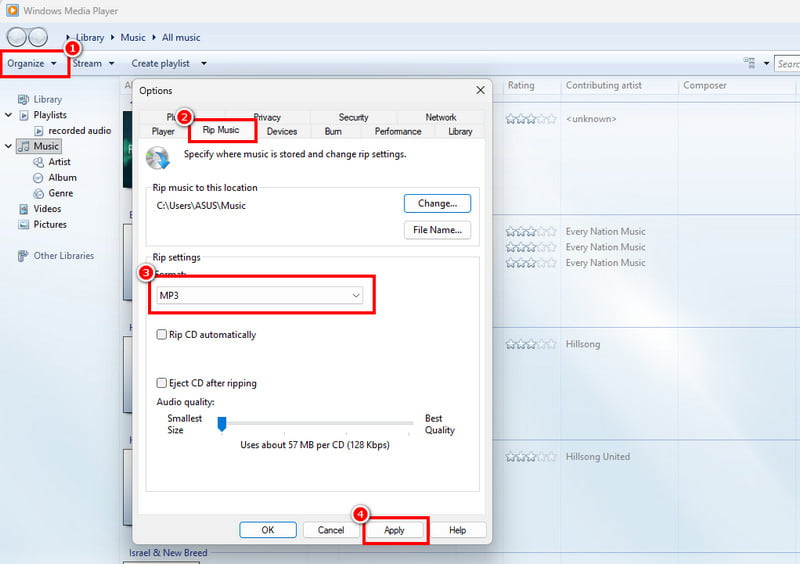The height and width of the screenshot is (564, 800).
Task: Click the File Name... button
Action: coord(437,230)
